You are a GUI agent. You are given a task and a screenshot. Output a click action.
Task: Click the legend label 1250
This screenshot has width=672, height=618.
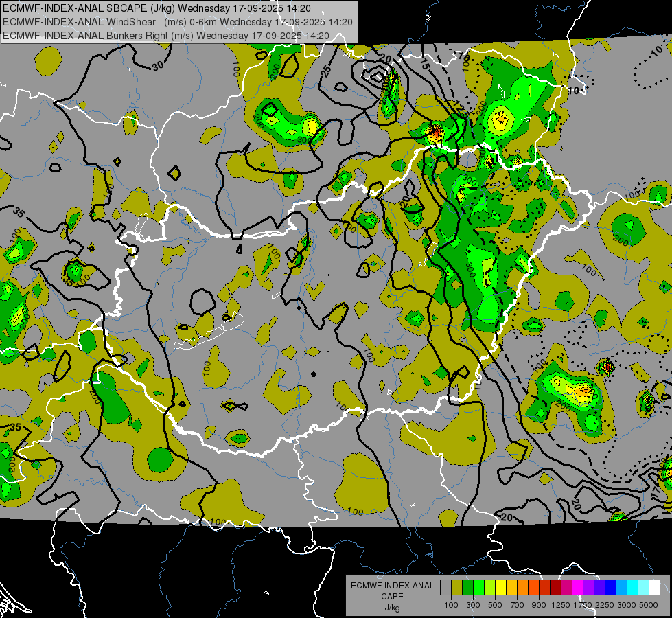click(561, 605)
